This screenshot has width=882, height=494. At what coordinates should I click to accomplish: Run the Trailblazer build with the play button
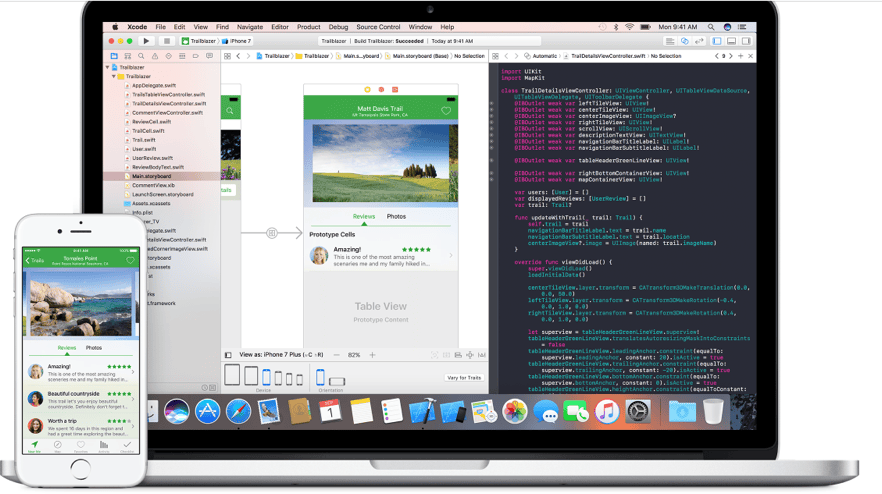146,41
